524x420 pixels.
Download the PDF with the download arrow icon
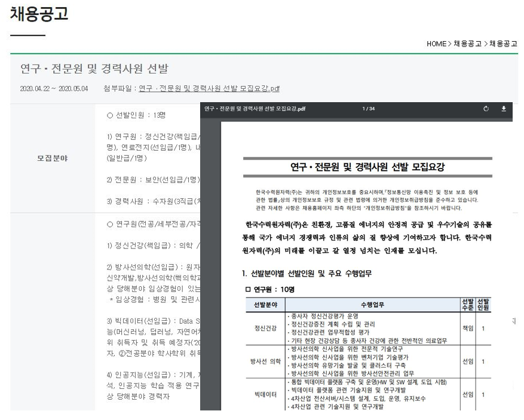point(504,109)
